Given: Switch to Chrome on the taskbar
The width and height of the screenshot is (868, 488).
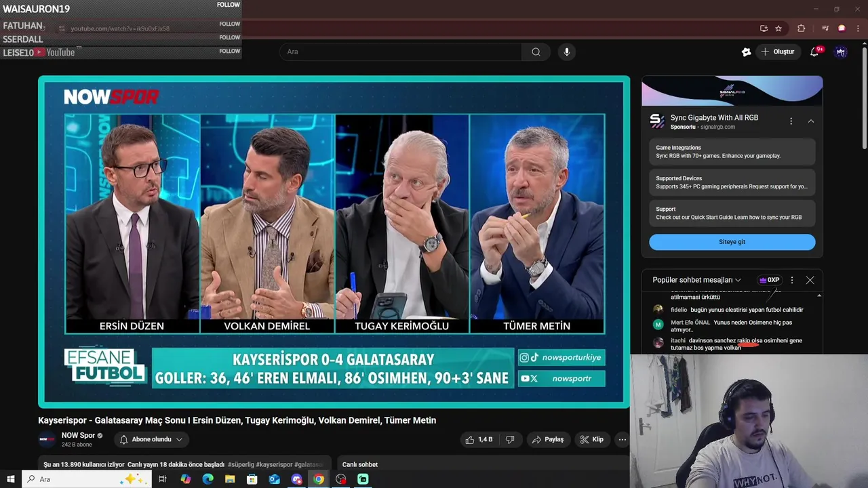Looking at the screenshot, I should pos(319,479).
